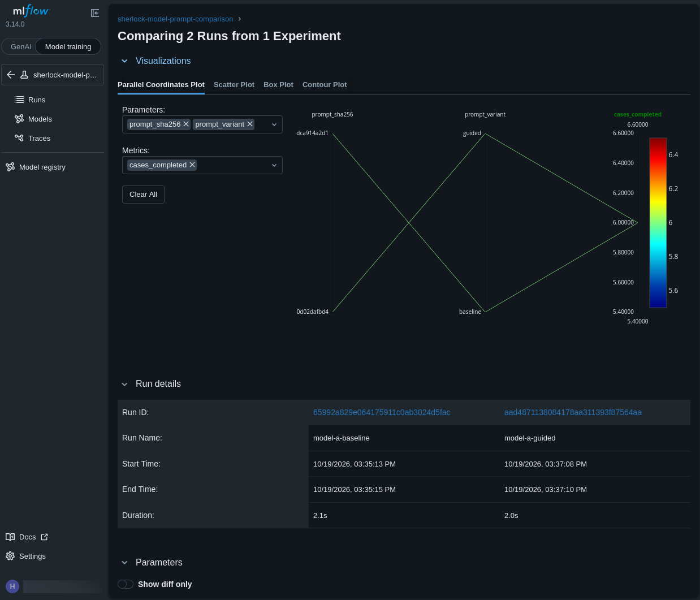This screenshot has height=600, width=700.
Task: Click the 0d02dafbd4 tick label
Action: coord(313,312)
